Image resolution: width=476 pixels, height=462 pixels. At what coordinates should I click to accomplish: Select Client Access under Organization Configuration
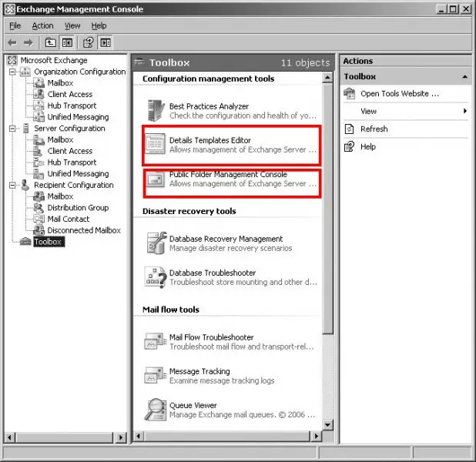pyautogui.click(x=70, y=94)
